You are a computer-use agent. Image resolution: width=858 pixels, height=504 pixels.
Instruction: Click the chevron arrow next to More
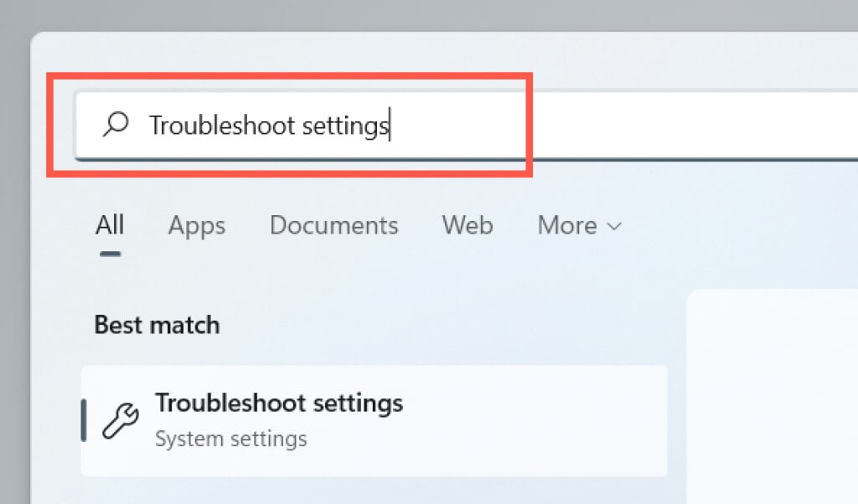(614, 226)
